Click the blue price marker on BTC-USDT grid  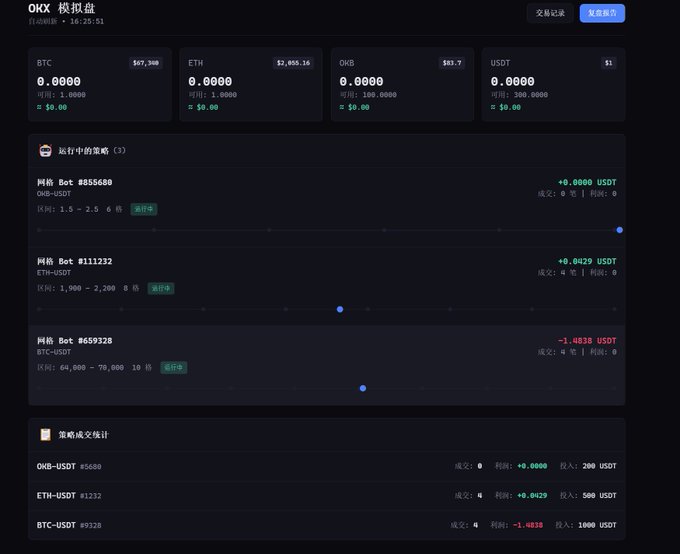click(363, 388)
